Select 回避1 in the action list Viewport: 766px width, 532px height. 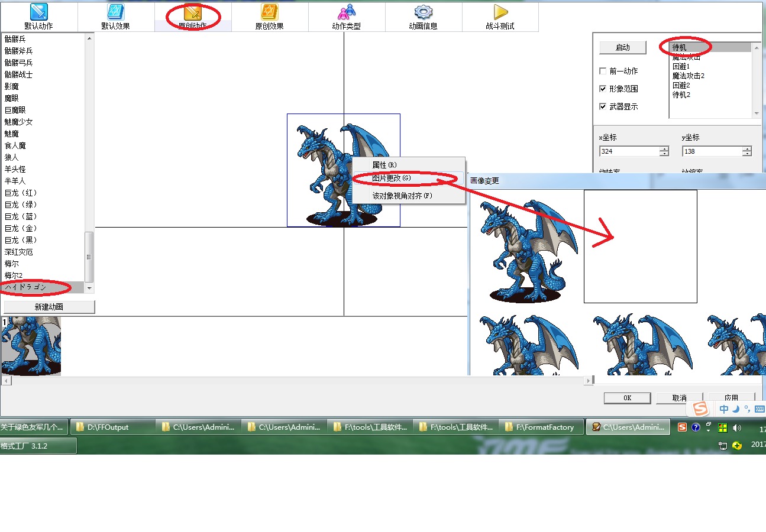[x=710, y=67]
